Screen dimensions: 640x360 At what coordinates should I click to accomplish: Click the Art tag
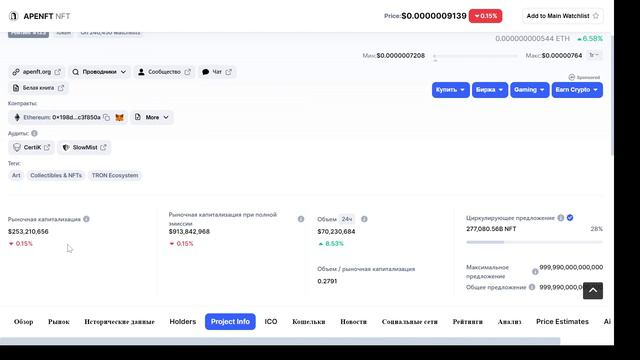[16, 176]
